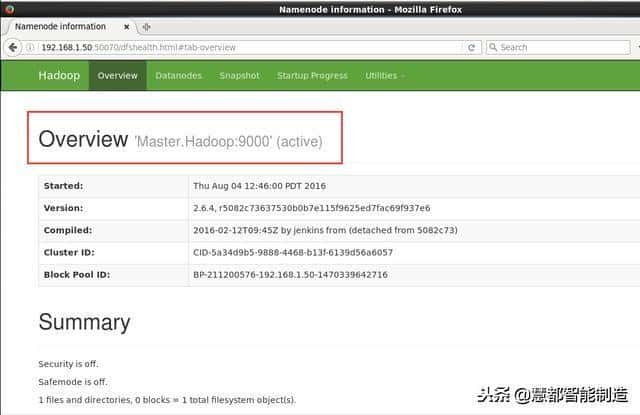Open the Startup Progress navigation tab

312,75
